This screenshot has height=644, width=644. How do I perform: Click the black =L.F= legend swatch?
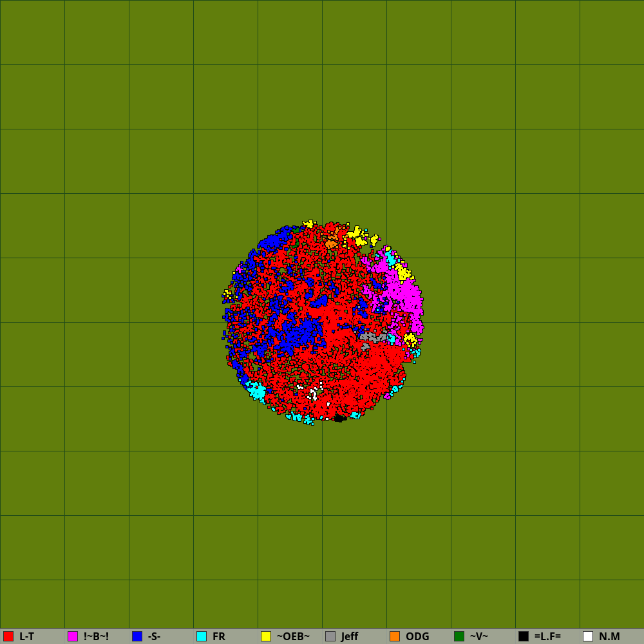tap(524, 636)
